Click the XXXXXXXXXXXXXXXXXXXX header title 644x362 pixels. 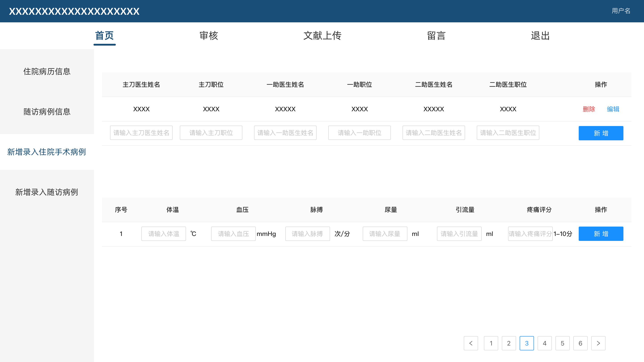tap(74, 11)
